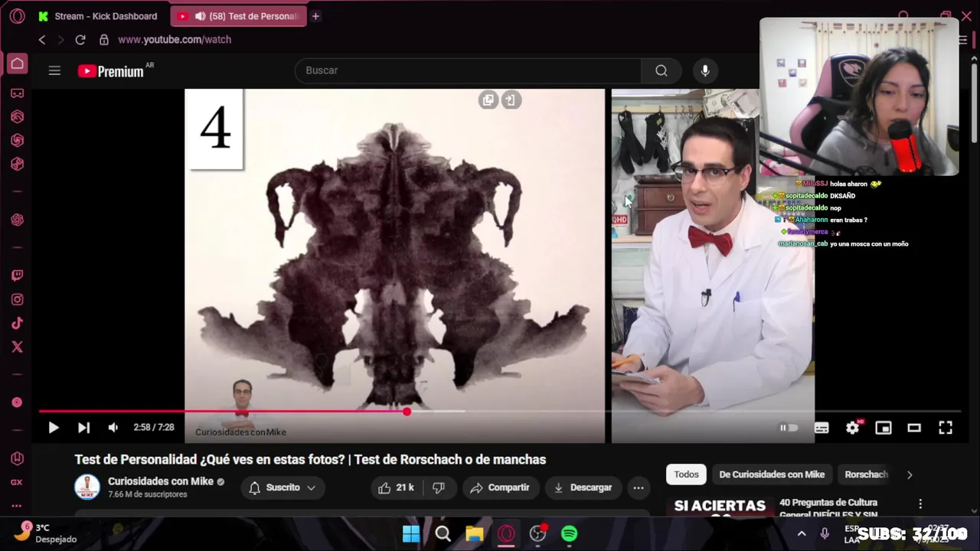Image resolution: width=980 pixels, height=551 pixels.
Task: Open weather widget showing 3°C
Action: (47, 533)
